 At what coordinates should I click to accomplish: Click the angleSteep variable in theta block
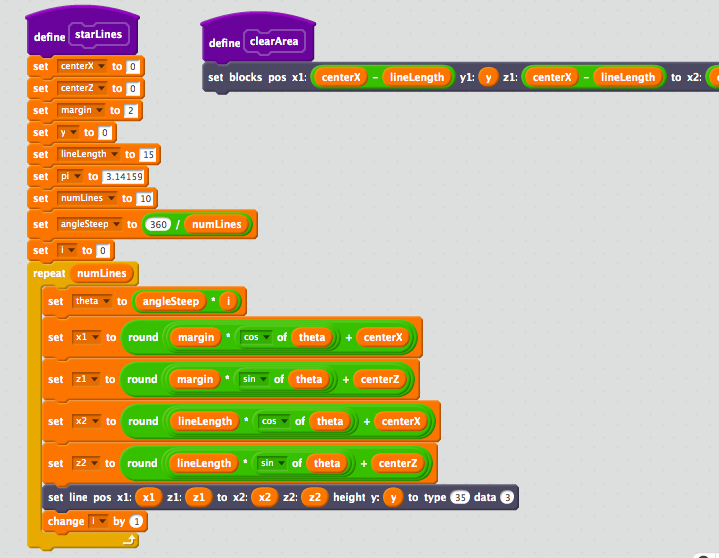coord(171,301)
